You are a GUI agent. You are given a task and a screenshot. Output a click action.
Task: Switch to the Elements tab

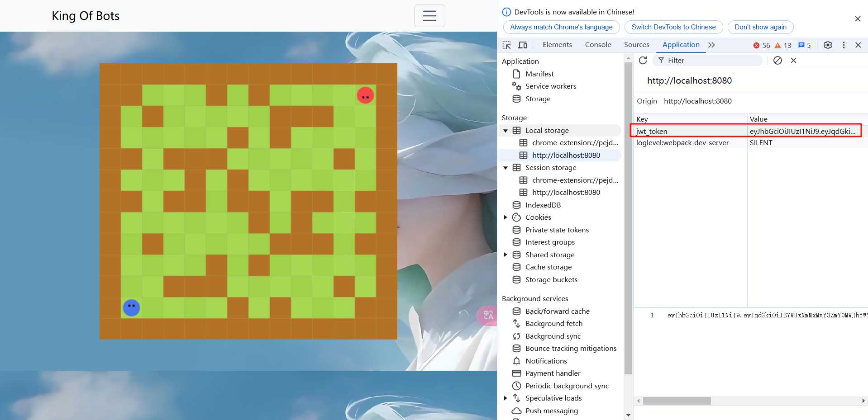557,44
